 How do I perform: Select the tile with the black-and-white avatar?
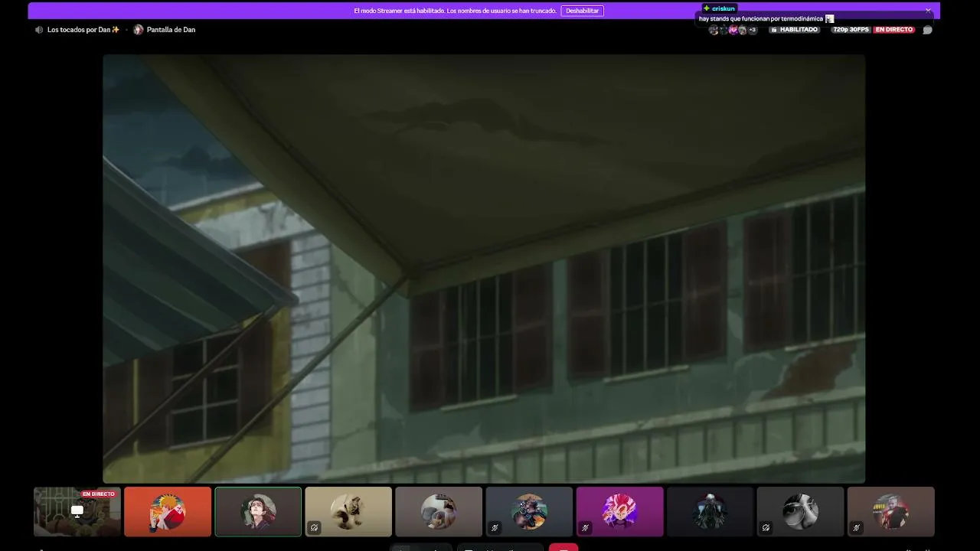(800, 511)
